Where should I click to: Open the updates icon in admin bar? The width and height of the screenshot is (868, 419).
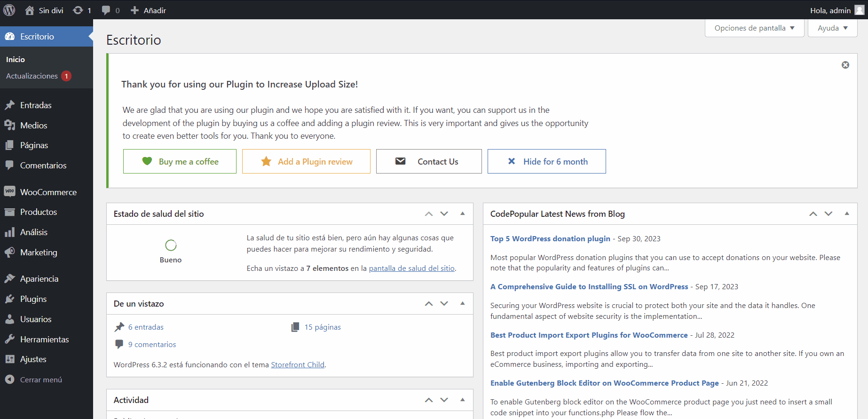pyautogui.click(x=78, y=10)
